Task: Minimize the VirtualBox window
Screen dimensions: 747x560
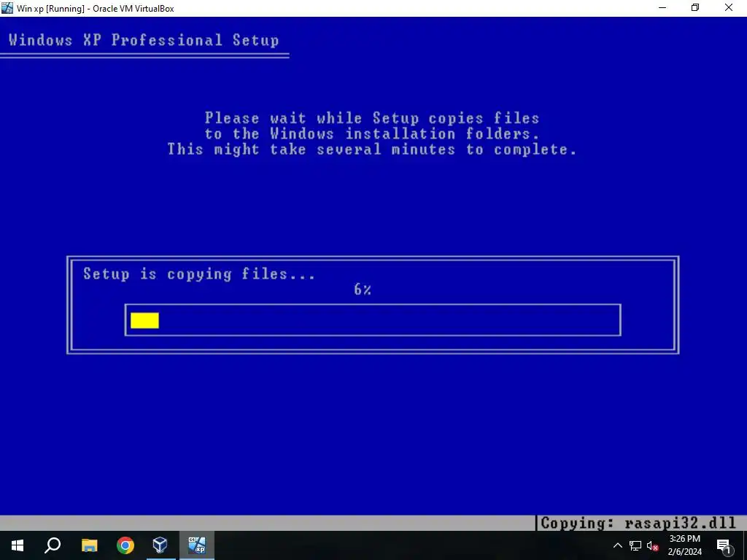Action: coord(662,7)
